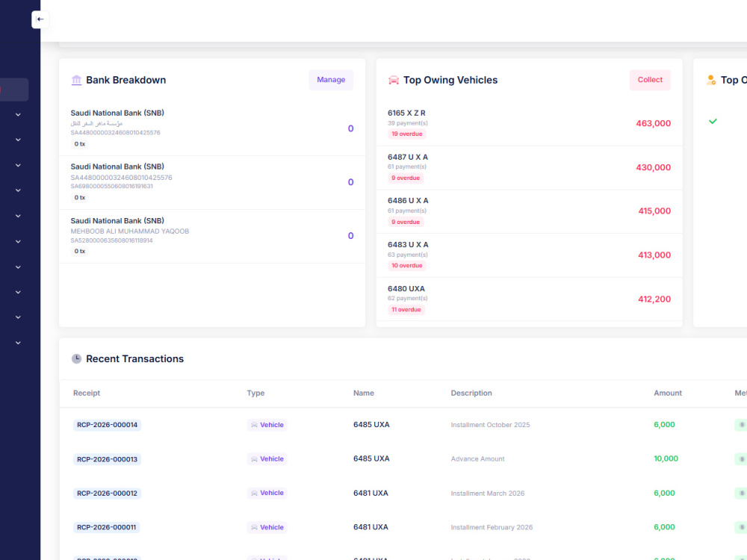This screenshot has height=560, width=747.
Task: Click the 63 payment(s) label
Action: tap(408, 255)
